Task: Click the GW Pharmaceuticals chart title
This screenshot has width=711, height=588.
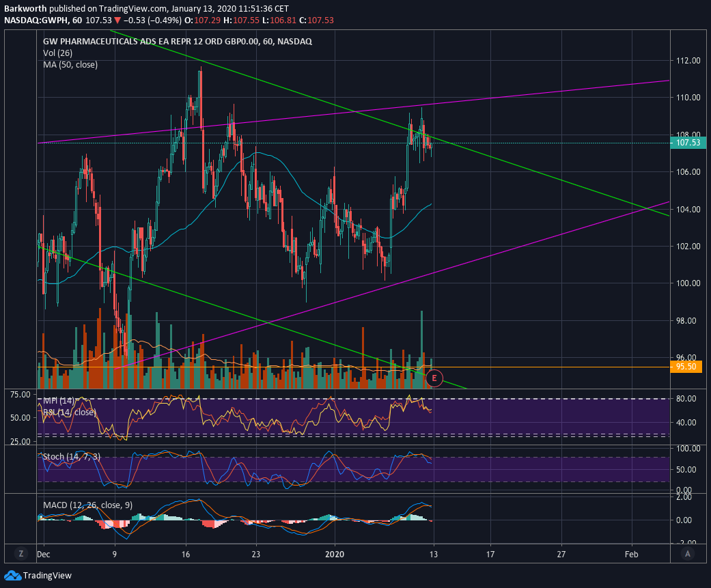Action: (178, 41)
